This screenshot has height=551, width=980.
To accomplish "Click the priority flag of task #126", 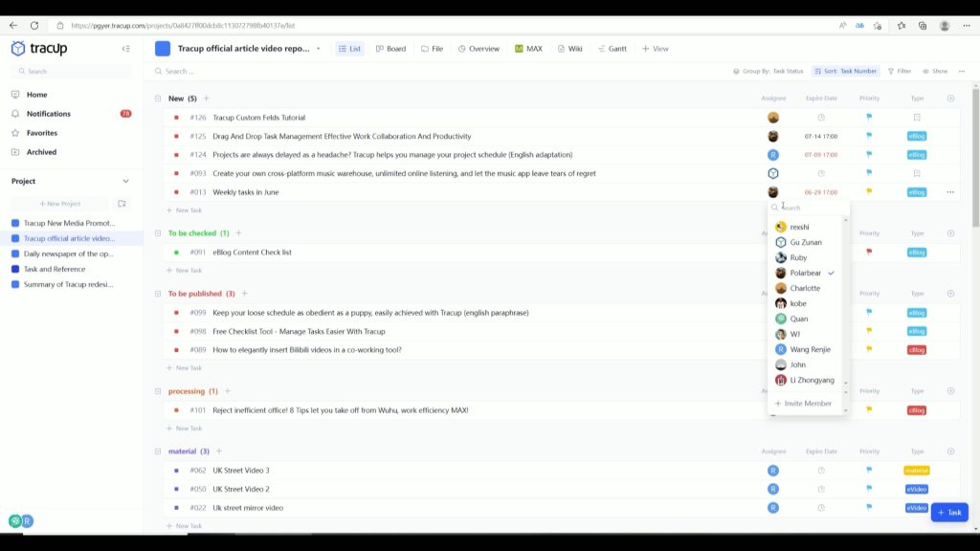I will [x=869, y=118].
